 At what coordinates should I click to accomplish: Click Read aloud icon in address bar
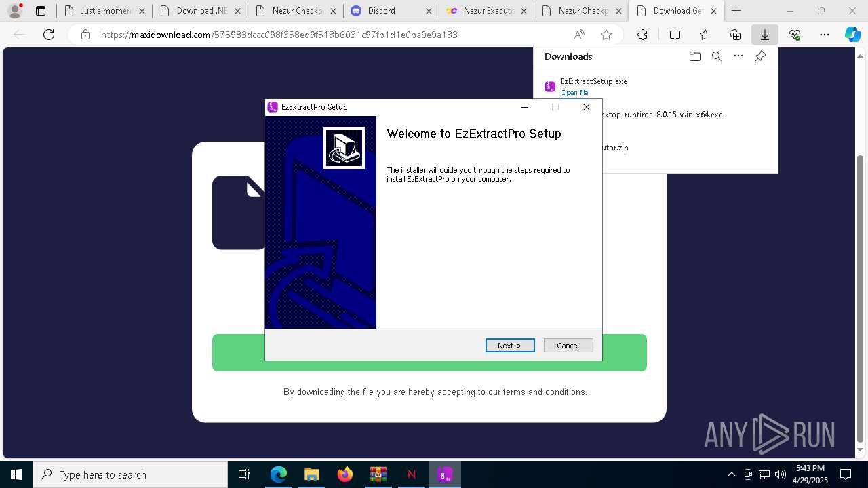tap(579, 35)
